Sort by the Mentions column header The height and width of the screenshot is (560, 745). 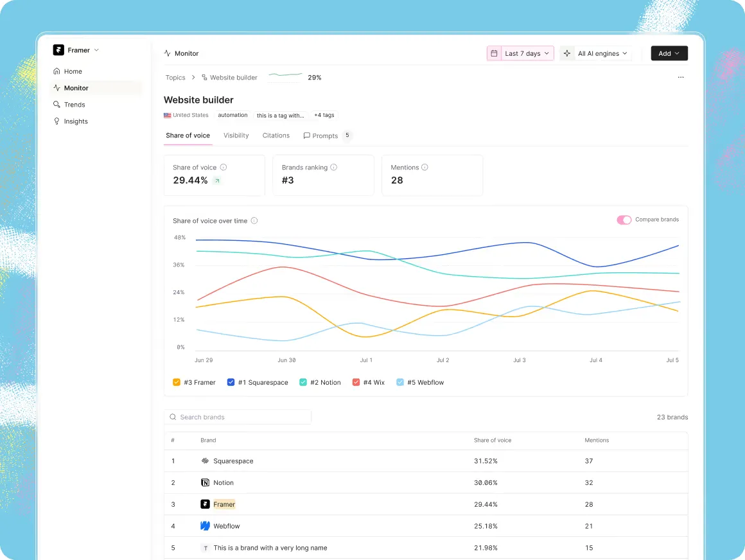click(x=597, y=441)
